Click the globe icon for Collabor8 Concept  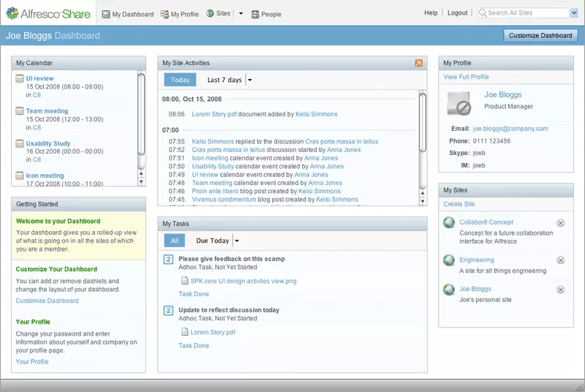(449, 222)
